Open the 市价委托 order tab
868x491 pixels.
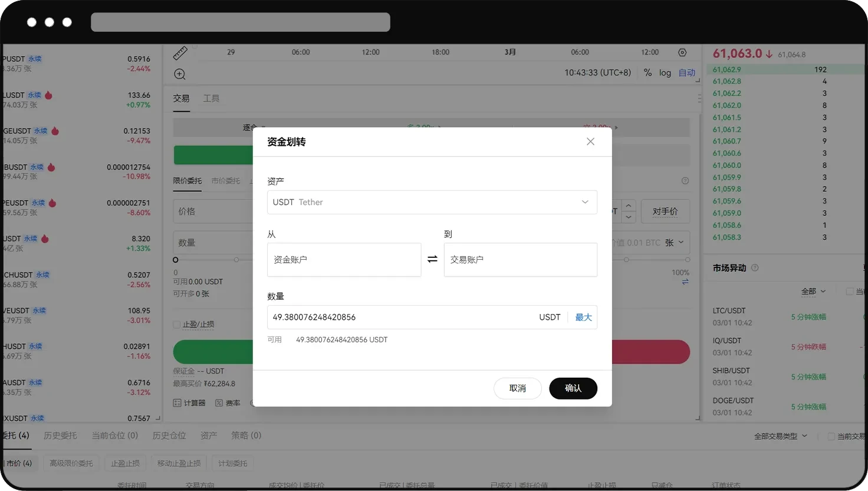click(x=225, y=181)
